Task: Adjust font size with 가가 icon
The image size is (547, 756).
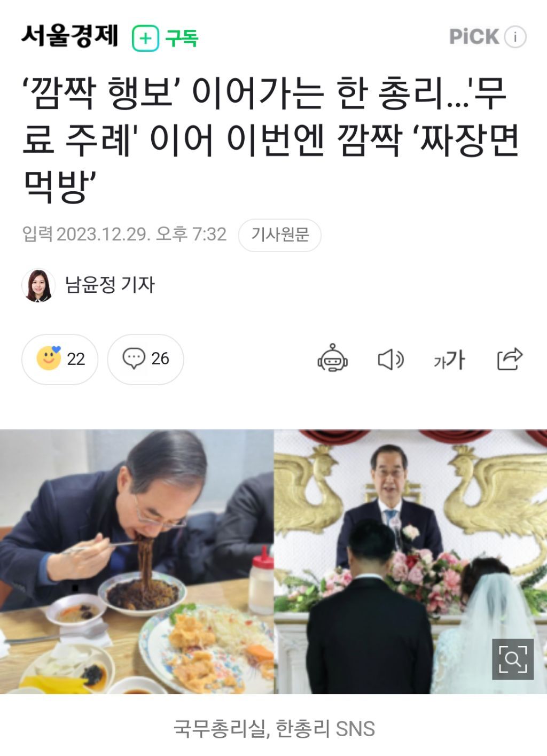Action: coord(449,360)
